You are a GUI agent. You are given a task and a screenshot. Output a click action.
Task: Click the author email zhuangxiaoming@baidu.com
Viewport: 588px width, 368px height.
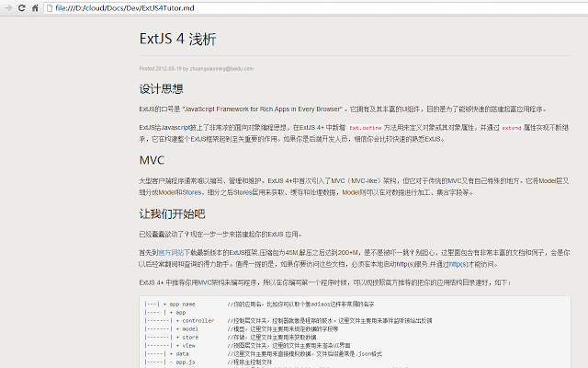click(x=221, y=69)
